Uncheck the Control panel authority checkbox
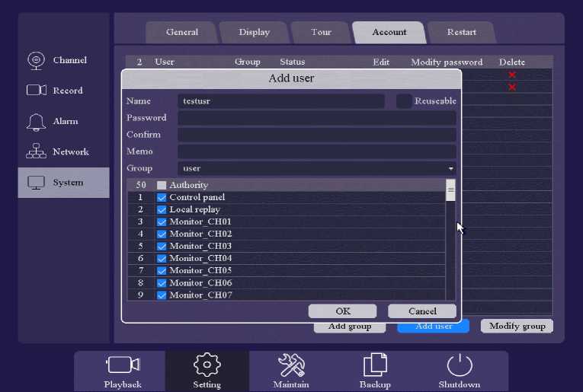583x392 pixels. 162,198
